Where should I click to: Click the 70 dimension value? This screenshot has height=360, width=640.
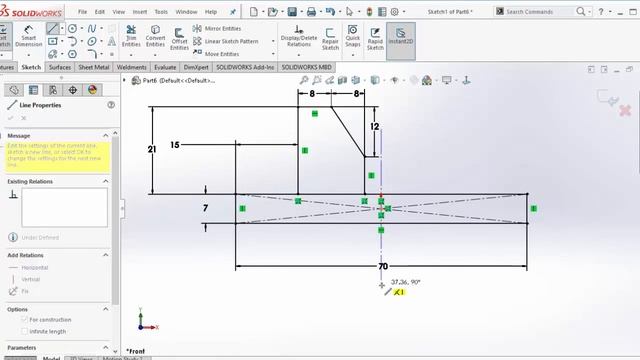click(x=383, y=266)
